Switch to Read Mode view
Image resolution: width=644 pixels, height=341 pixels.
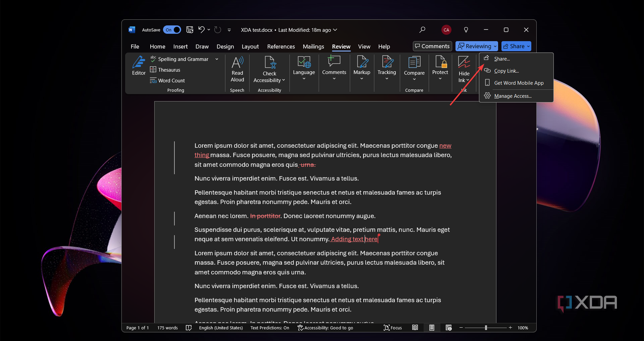click(x=415, y=328)
